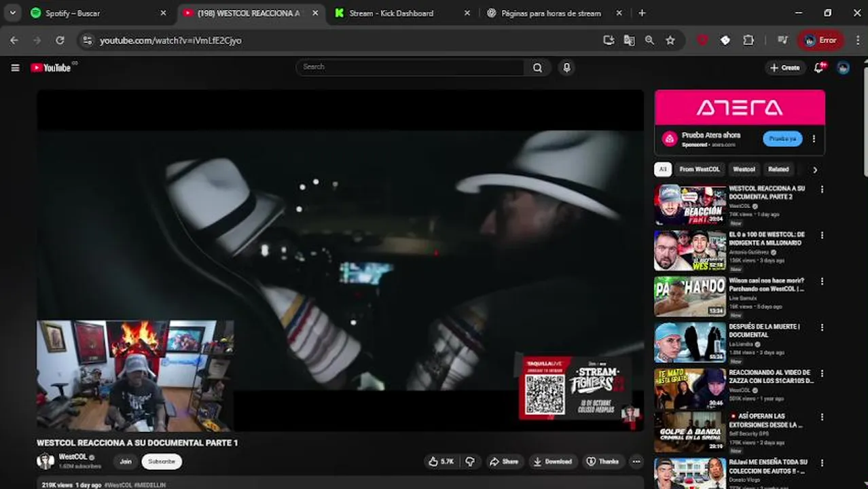
Task: Open options for DOCUMENTAL PARTE 2 video
Action: point(822,189)
